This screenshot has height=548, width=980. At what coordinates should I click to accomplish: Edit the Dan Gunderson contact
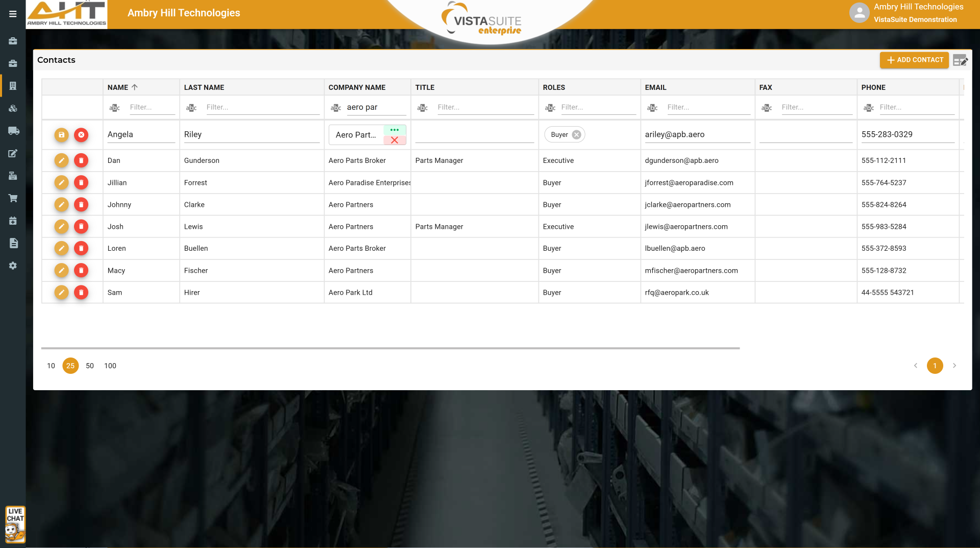tap(61, 160)
